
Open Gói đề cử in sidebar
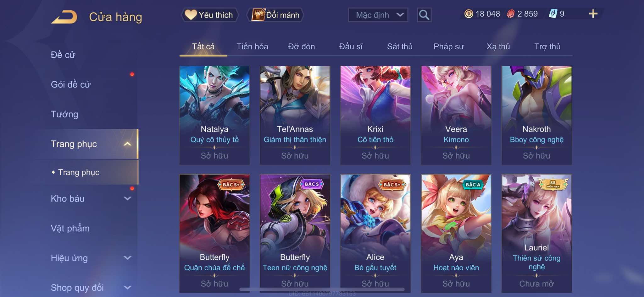[x=71, y=84]
